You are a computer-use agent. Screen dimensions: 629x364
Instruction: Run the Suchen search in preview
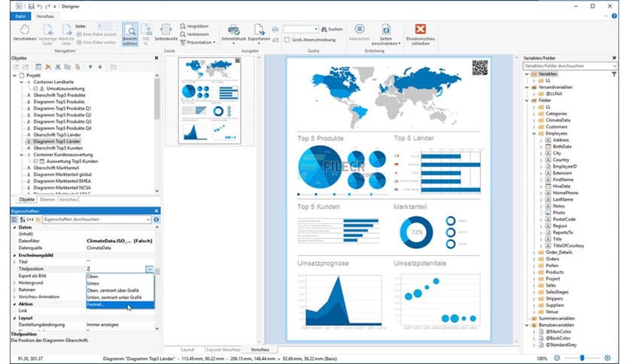[332, 29]
